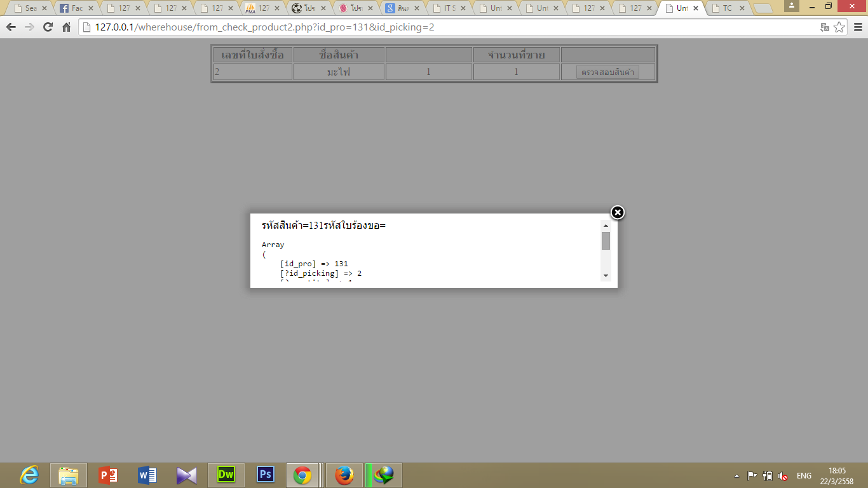Click the product name cell มะไฟ
The image size is (868, 488).
coord(339,72)
